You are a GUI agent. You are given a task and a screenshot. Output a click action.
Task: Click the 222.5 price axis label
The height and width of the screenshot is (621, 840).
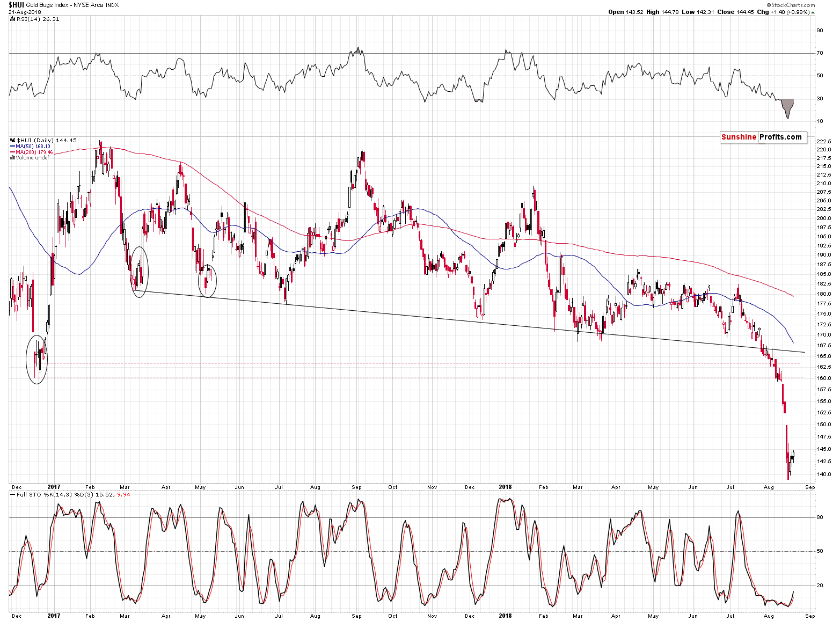(x=824, y=141)
